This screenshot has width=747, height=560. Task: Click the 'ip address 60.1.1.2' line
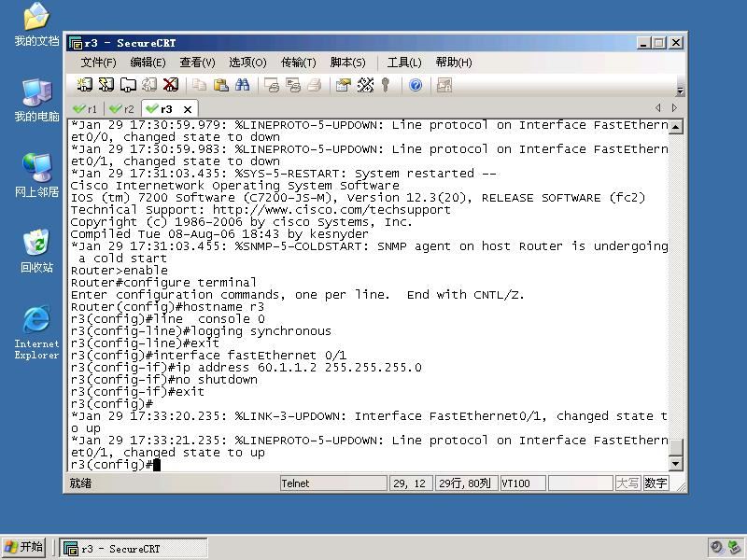point(247,368)
